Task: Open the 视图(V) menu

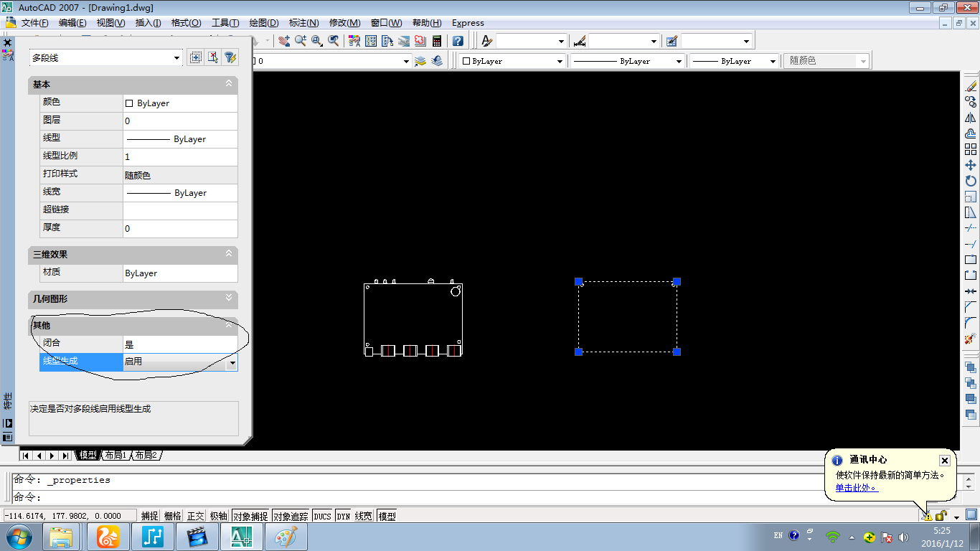Action: pos(110,23)
